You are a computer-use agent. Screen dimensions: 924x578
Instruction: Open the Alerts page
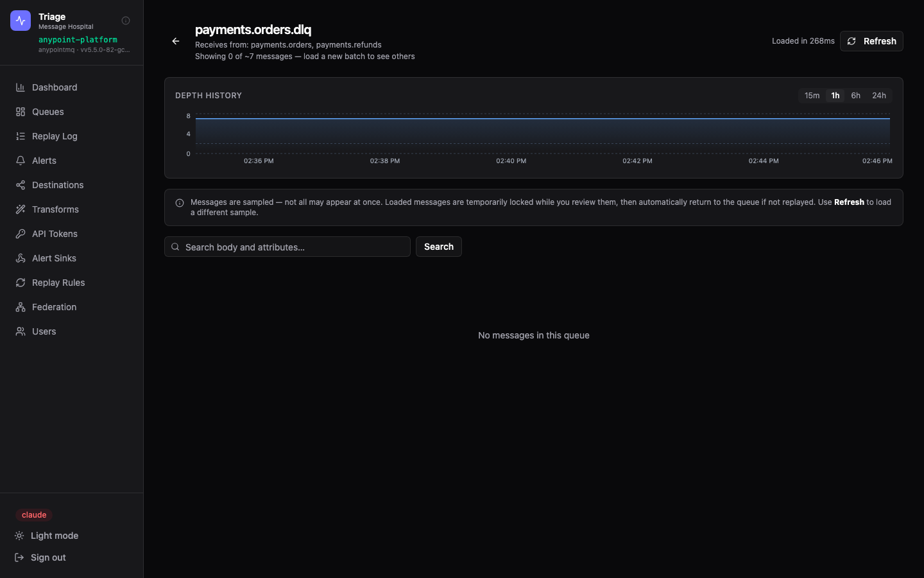pos(71,161)
